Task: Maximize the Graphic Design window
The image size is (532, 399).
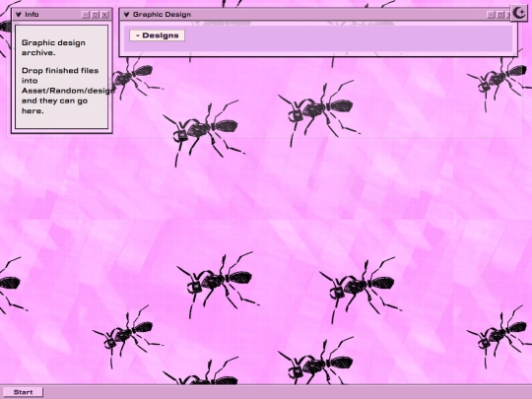Action: [500, 15]
